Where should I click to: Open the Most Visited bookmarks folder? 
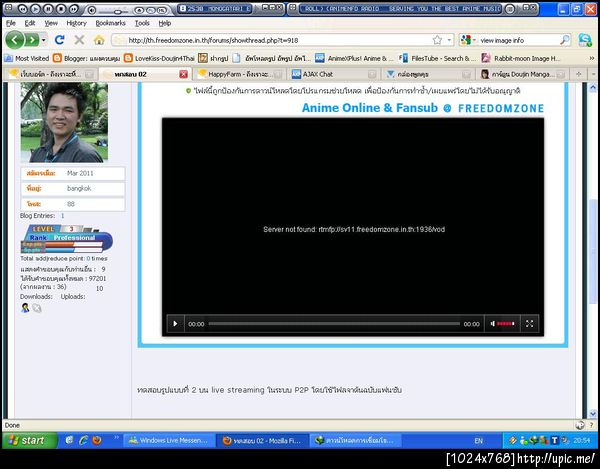point(27,58)
